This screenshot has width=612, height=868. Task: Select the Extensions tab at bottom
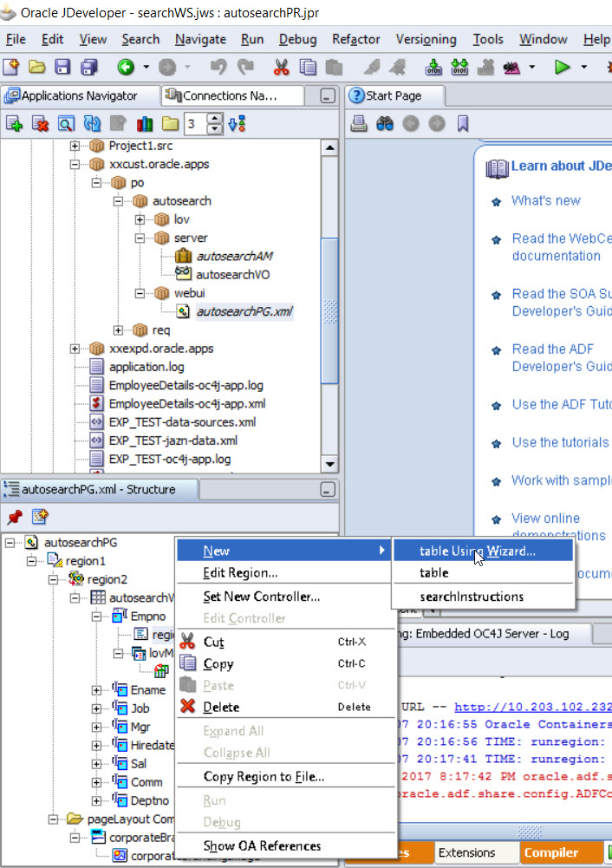[467, 853]
